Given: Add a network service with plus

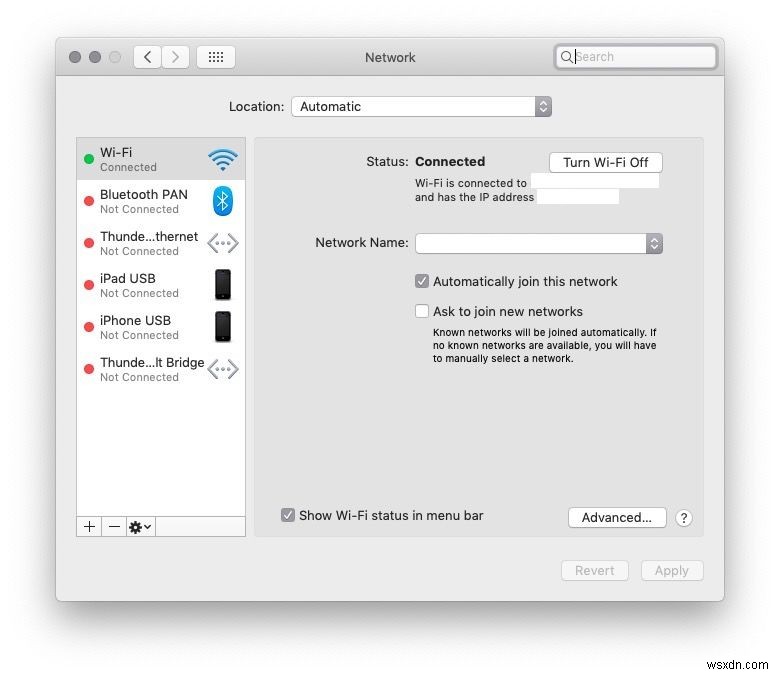Looking at the screenshot, I should pyautogui.click(x=89, y=526).
